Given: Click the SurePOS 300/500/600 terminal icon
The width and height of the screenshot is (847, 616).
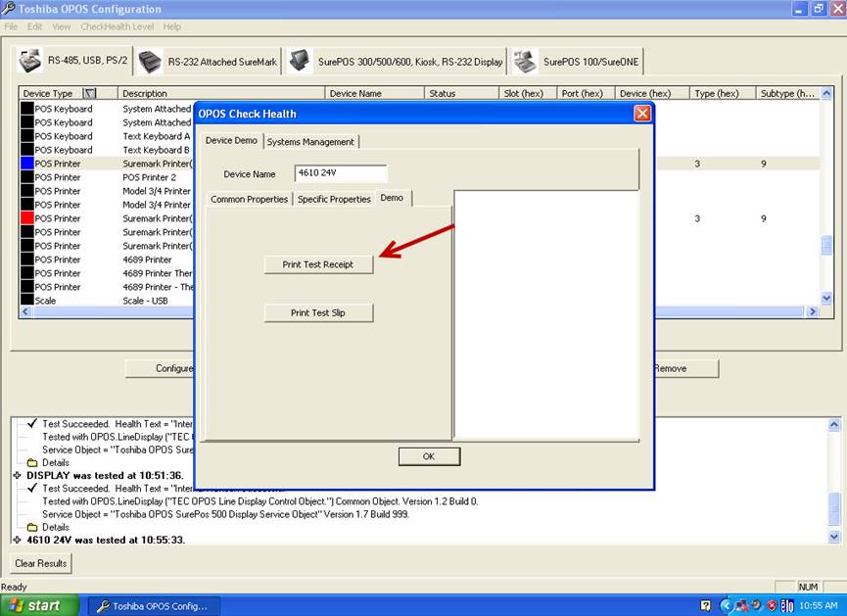Looking at the screenshot, I should (300, 61).
